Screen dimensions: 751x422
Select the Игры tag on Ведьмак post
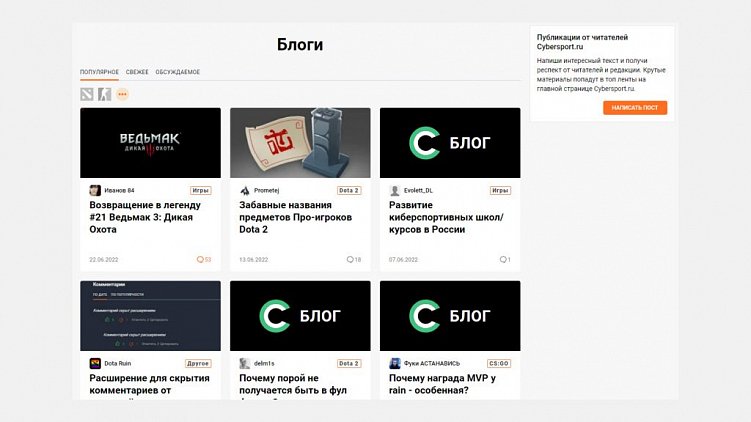[x=200, y=191]
